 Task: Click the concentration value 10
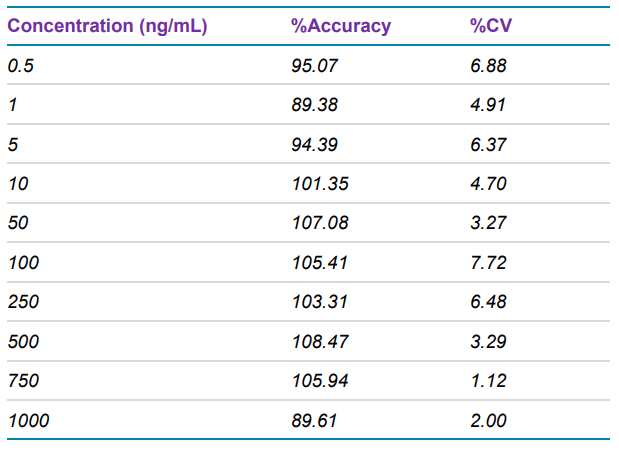pos(17,184)
